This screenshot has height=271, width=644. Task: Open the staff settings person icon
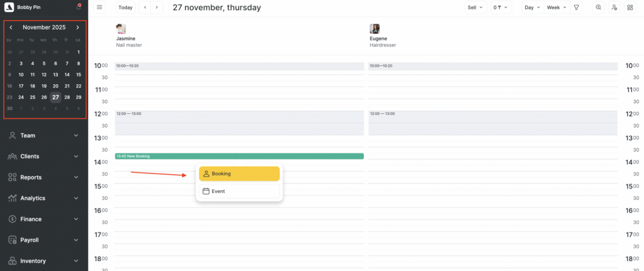[x=614, y=8]
